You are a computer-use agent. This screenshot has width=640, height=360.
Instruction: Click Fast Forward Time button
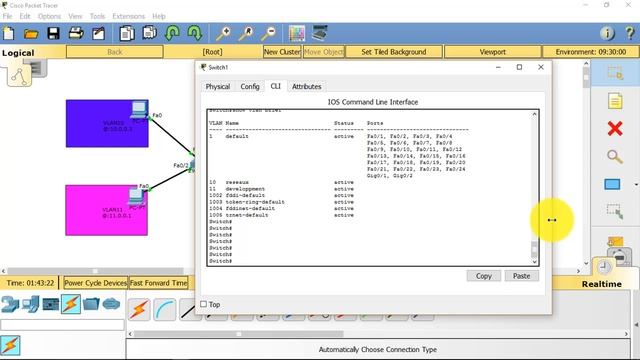[x=158, y=283]
